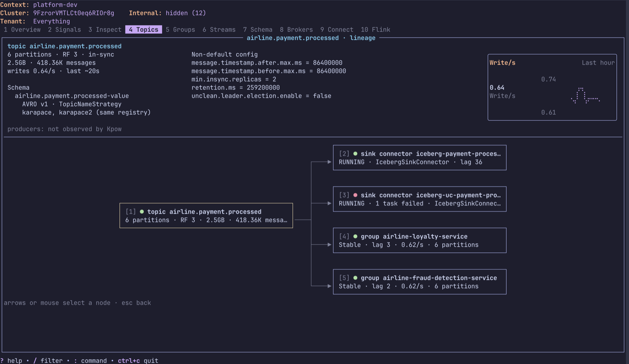
Task: Select the 4 Topics tab
Action: coord(143,29)
